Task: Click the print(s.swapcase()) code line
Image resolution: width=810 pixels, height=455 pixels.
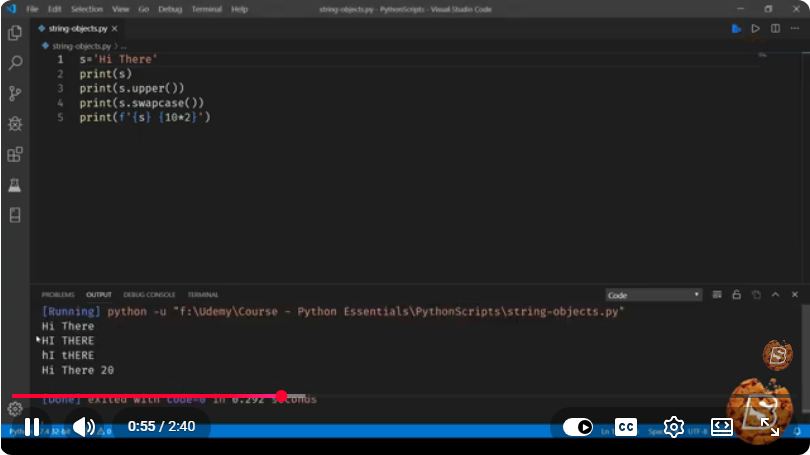Action: (142, 103)
